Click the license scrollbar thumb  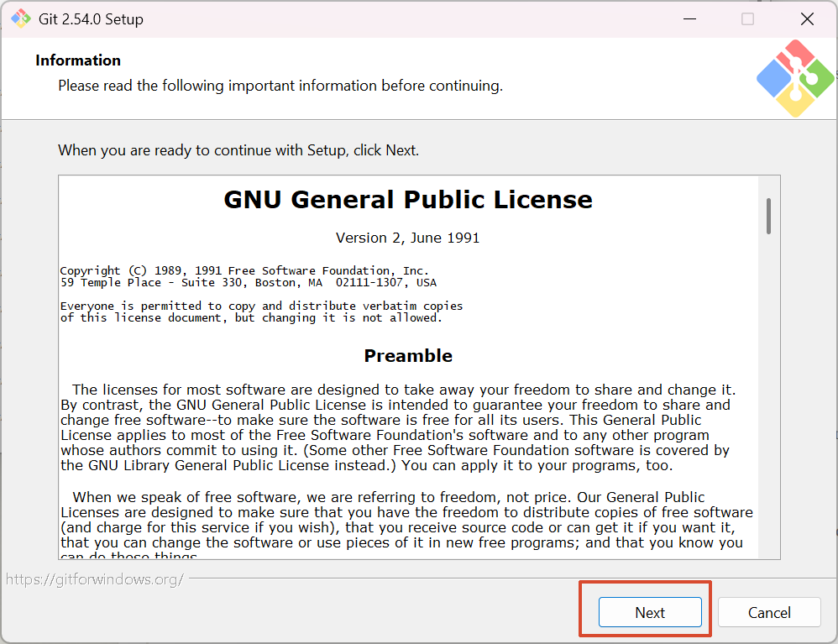coord(768,216)
